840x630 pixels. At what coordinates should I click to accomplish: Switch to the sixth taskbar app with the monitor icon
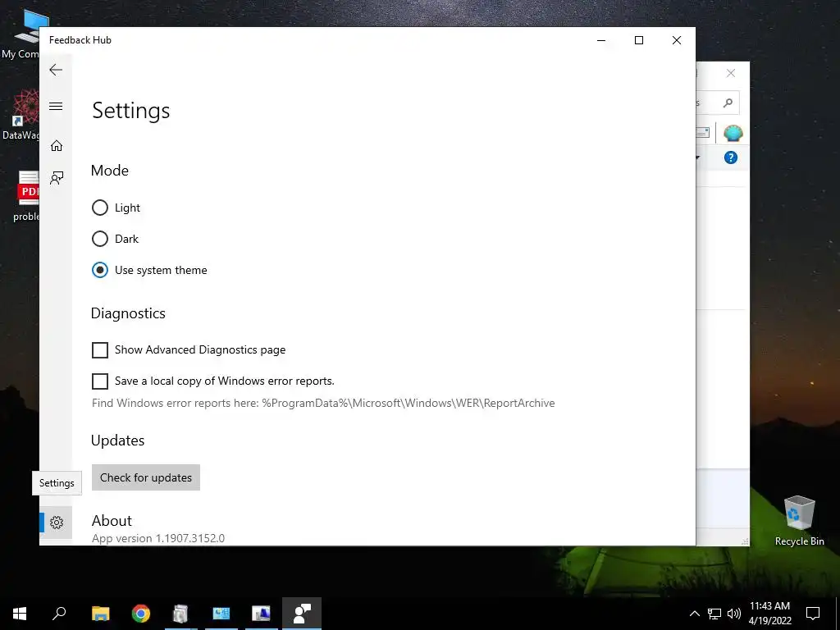(x=262, y=614)
